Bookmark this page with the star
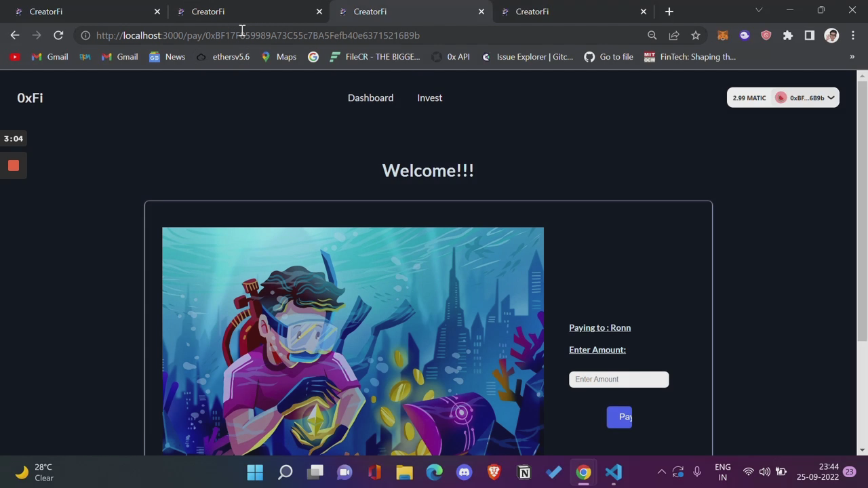The image size is (868, 488). pyautogui.click(x=696, y=35)
